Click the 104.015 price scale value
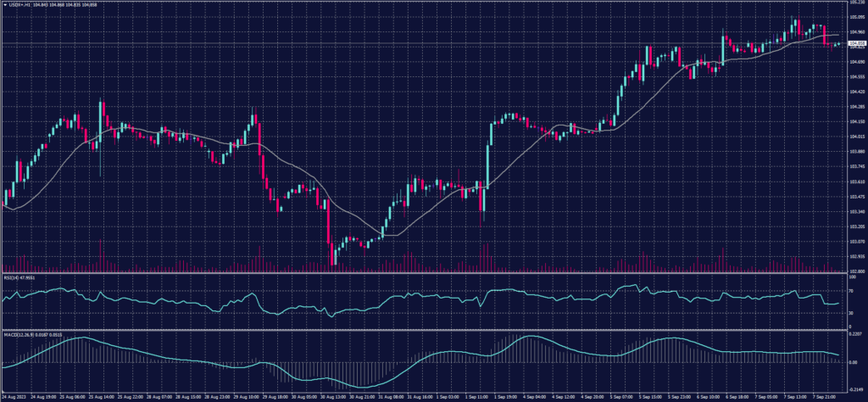This screenshot has height=402, width=868. pos(857,137)
